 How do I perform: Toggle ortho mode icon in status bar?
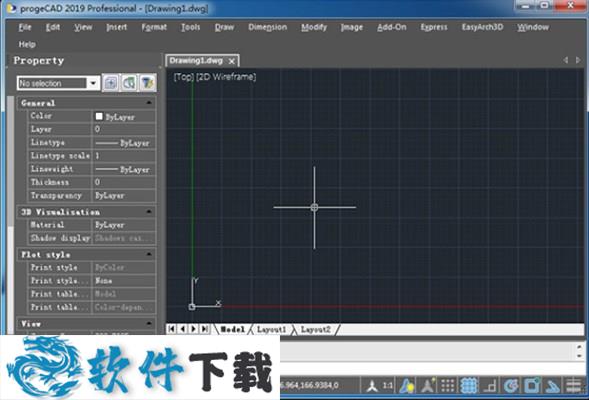(x=490, y=386)
